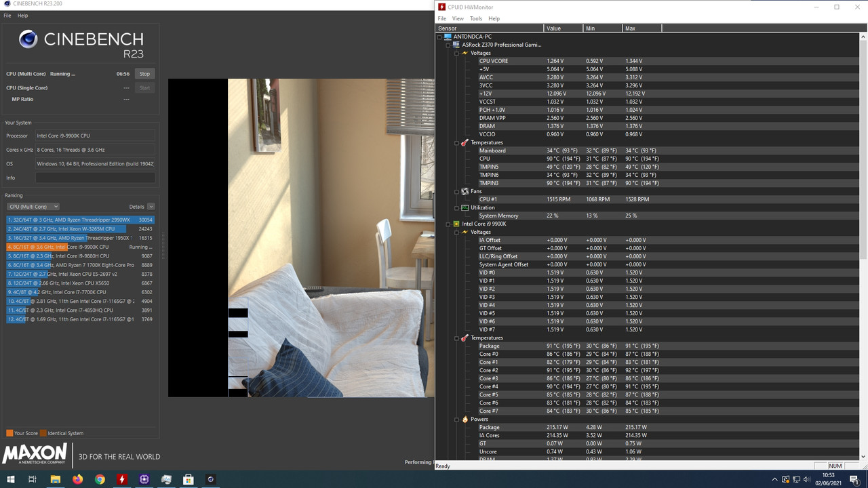Screen dimensions: 868x488
Task: Click the Info input field
Action: (x=95, y=178)
